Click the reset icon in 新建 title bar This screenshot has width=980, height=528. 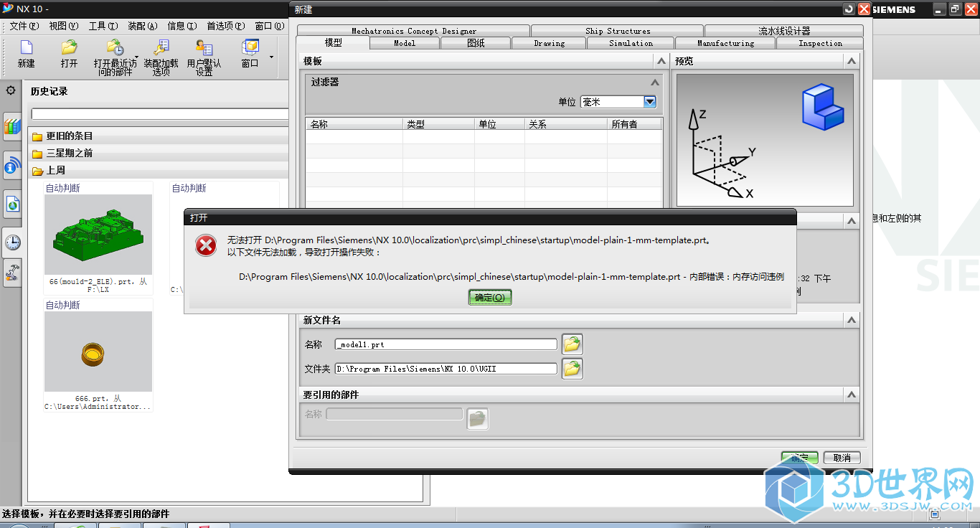click(x=849, y=9)
